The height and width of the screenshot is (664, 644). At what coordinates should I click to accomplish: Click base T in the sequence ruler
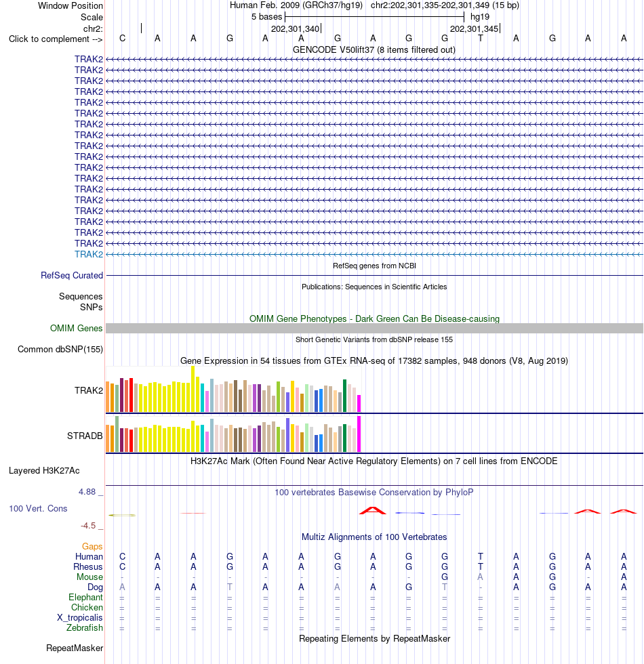click(x=481, y=39)
